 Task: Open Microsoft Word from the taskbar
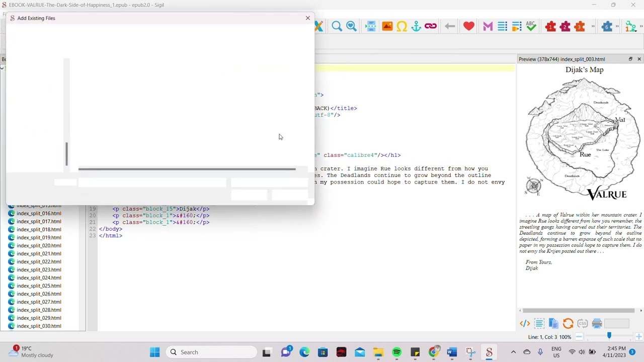452,352
